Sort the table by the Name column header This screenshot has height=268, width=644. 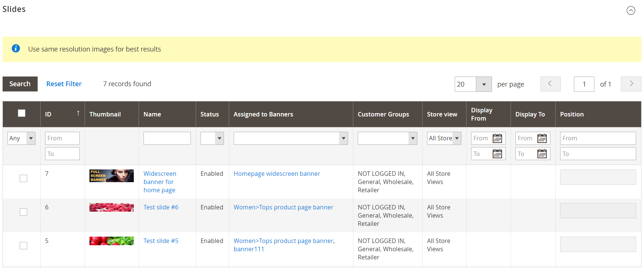(x=152, y=114)
